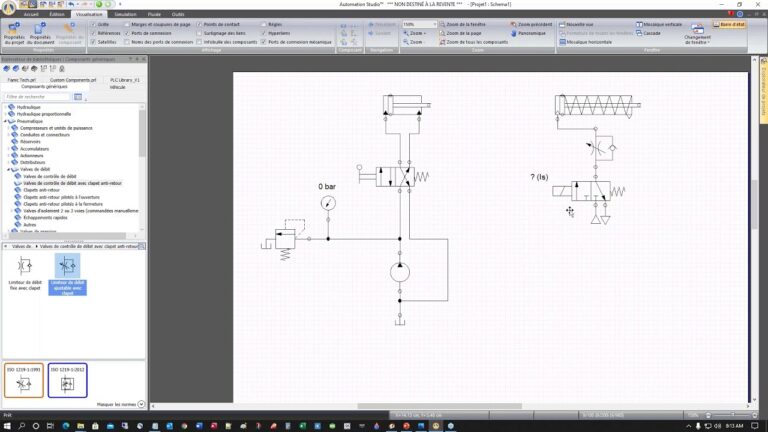Click the Cascade window arrangement
Screen dimensions: 768x432
click(x=650, y=33)
